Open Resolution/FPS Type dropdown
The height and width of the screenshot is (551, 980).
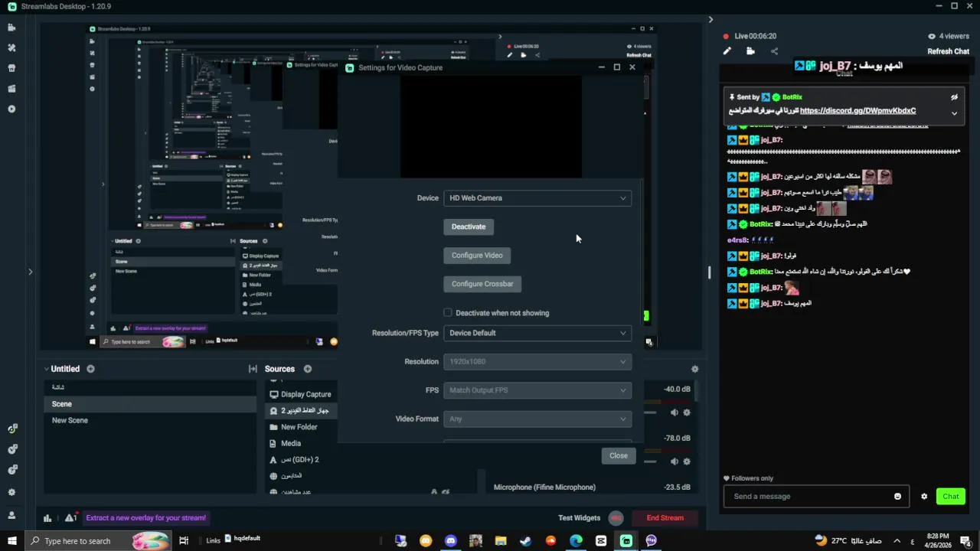(x=537, y=333)
